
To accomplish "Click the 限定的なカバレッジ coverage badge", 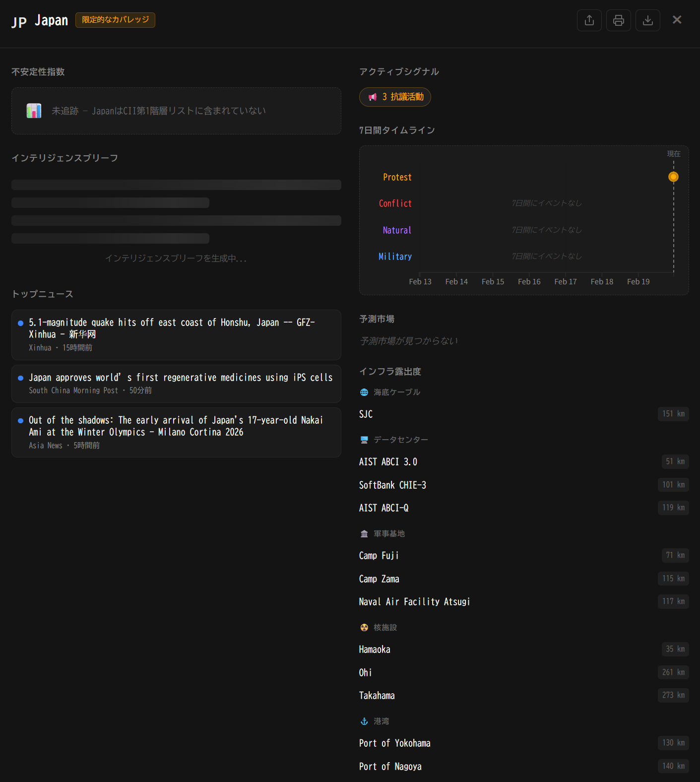I will click(115, 20).
